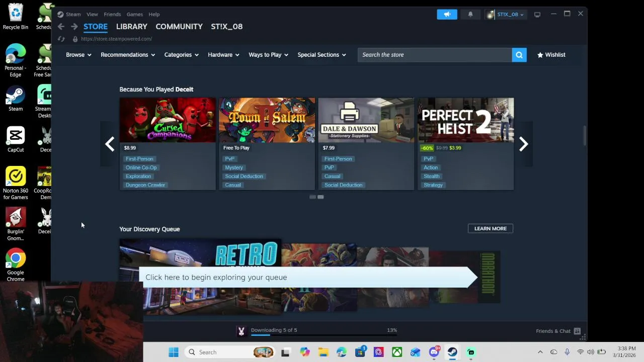Open Recycle Bin on the desktop
The image size is (644, 362).
16,17
